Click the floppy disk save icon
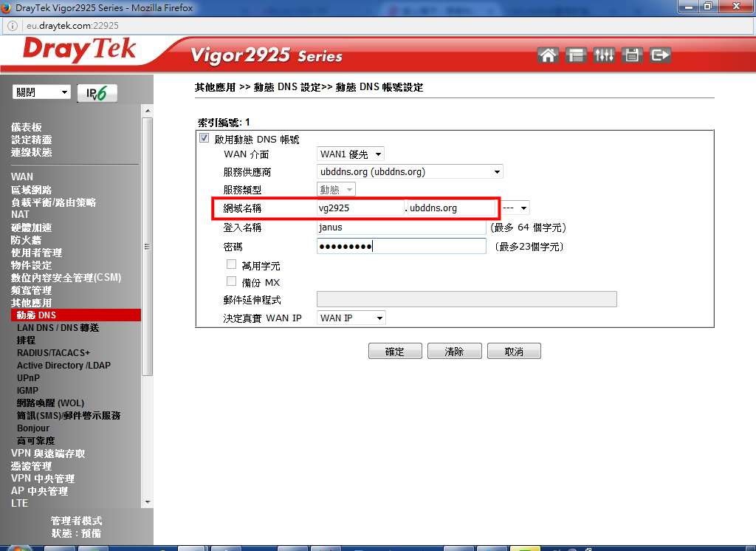Viewport: 756px width, 551px height. 631,55
